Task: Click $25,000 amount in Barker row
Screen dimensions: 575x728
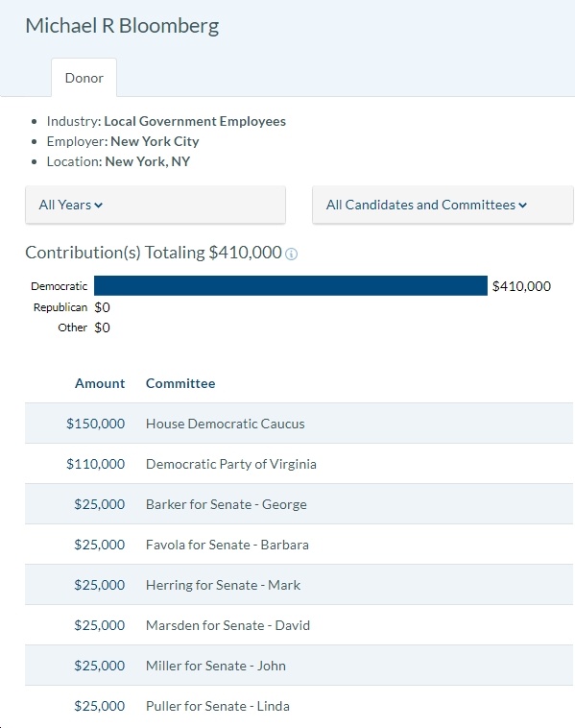Action: (x=99, y=504)
